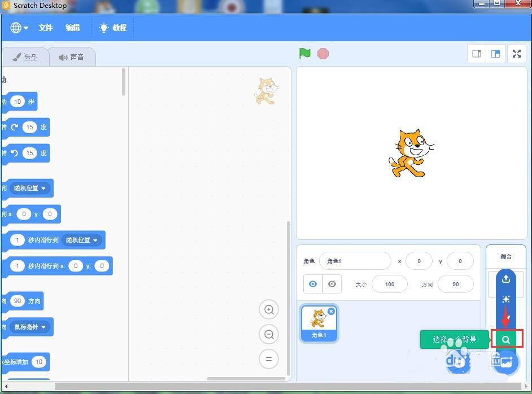Choose a backdrop with the magnifier icon
Image resolution: width=532 pixels, height=394 pixels.
[505, 338]
